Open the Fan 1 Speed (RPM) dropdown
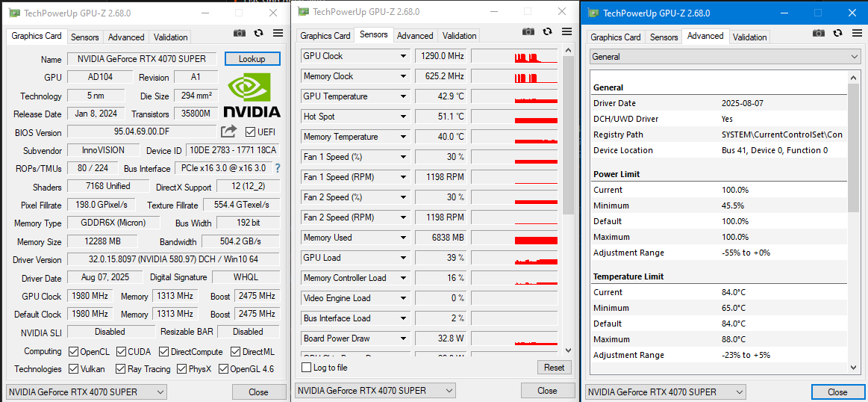This screenshot has width=868, height=402. pos(404,177)
